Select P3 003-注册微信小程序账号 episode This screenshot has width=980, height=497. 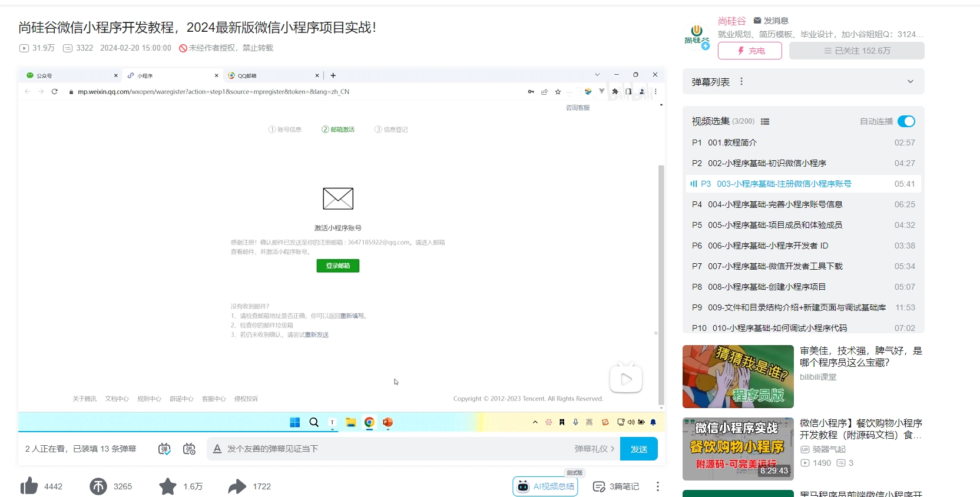(803, 184)
